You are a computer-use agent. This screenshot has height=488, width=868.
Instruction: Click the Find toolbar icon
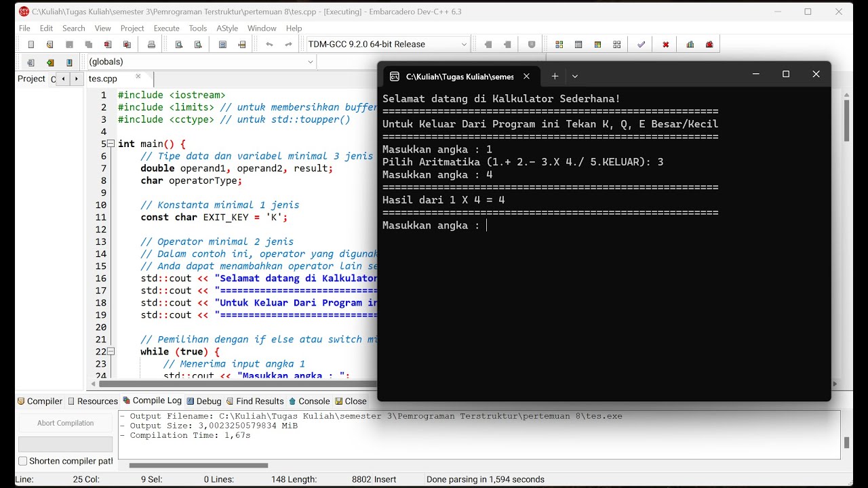pos(179,45)
